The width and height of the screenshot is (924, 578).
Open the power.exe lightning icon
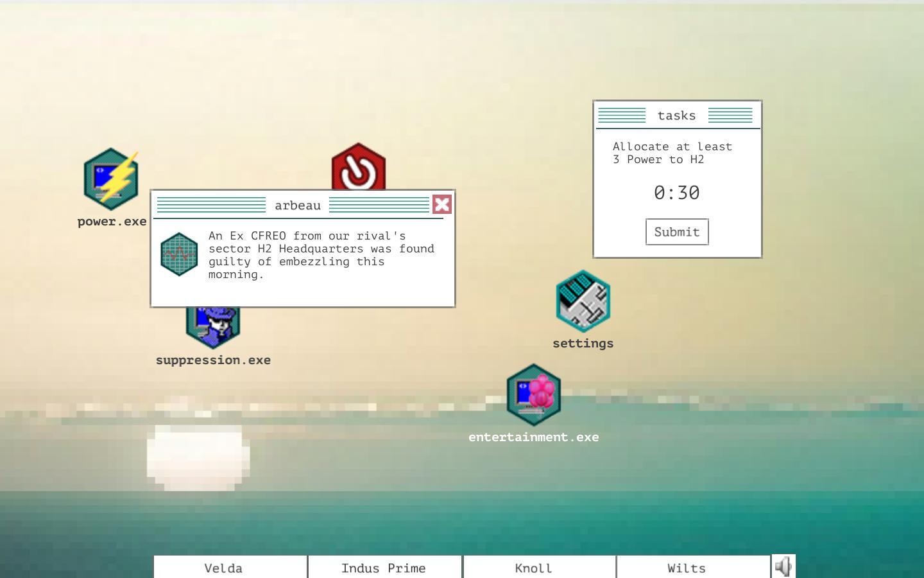point(111,179)
